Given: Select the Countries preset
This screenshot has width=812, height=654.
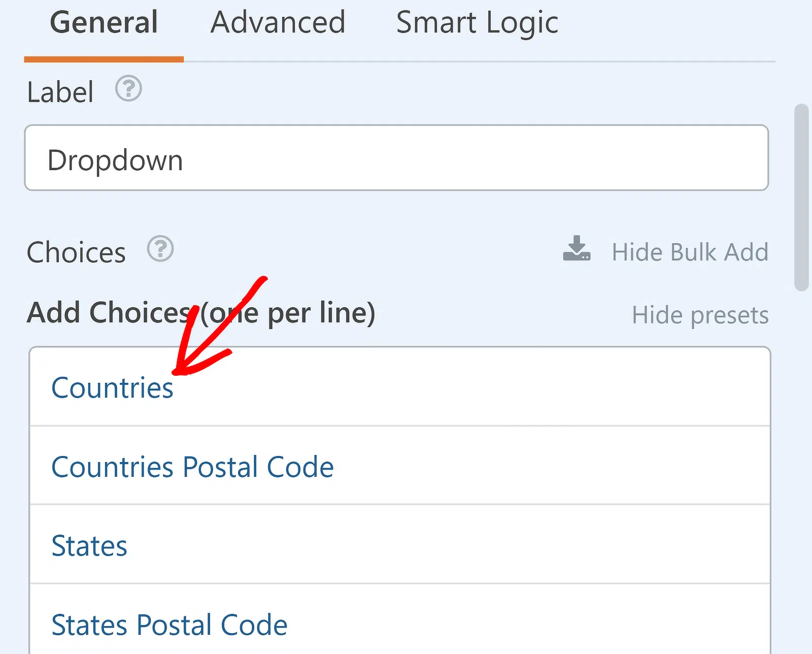Looking at the screenshot, I should [x=112, y=388].
